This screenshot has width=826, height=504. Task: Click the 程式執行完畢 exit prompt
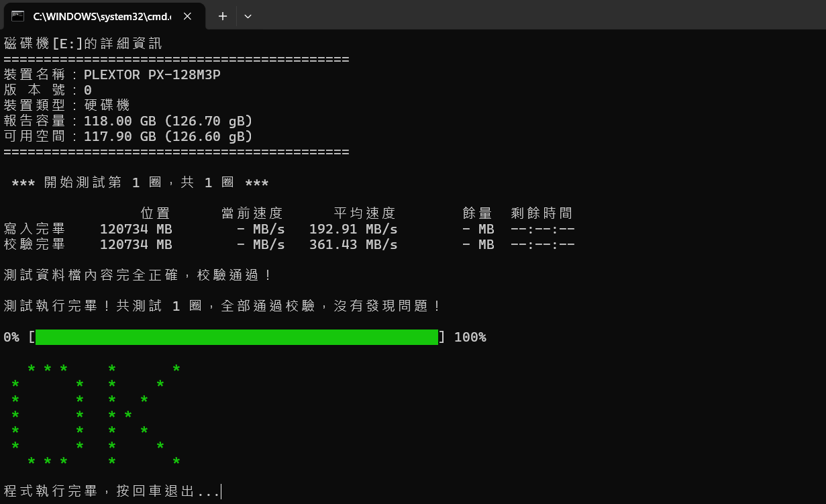point(111,492)
